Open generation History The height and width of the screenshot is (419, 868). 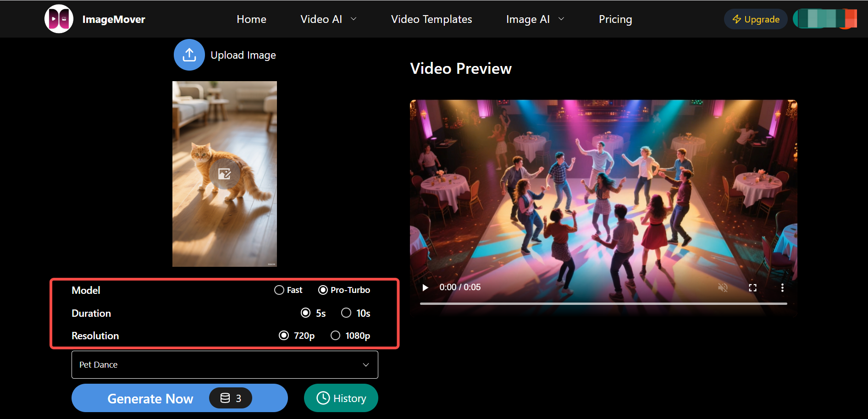(x=341, y=398)
